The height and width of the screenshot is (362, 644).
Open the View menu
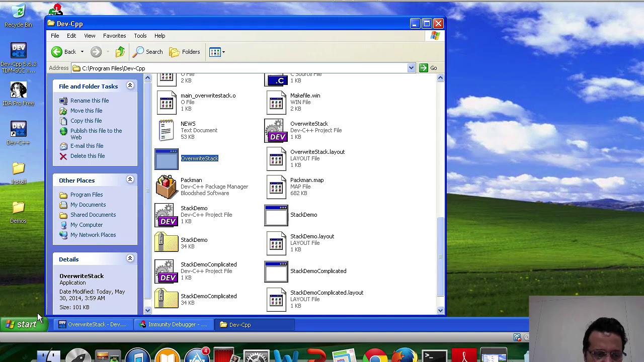(90, 36)
